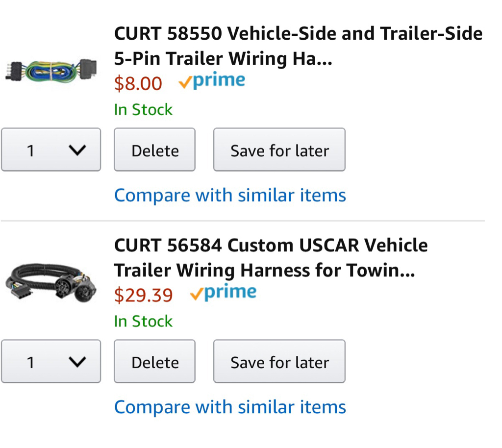The width and height of the screenshot is (502, 448).
Task: Delete the CURT 56584 USCAR harness
Action: coord(154,361)
